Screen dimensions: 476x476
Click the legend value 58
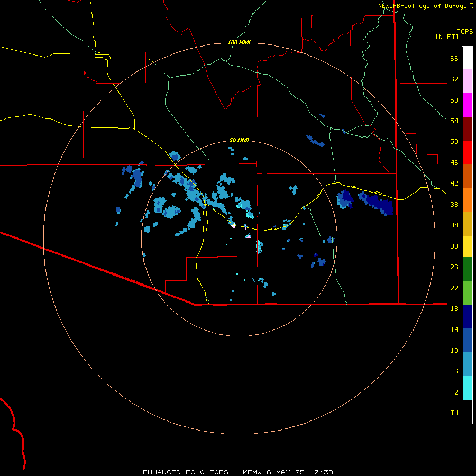point(454,100)
